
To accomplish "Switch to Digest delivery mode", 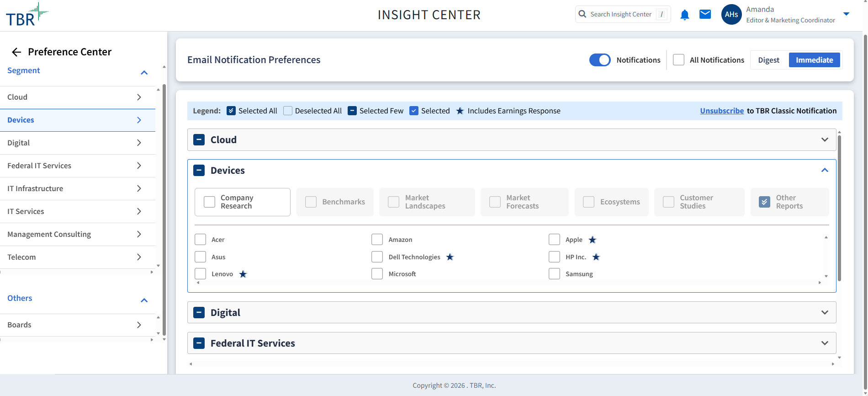I will (x=768, y=60).
